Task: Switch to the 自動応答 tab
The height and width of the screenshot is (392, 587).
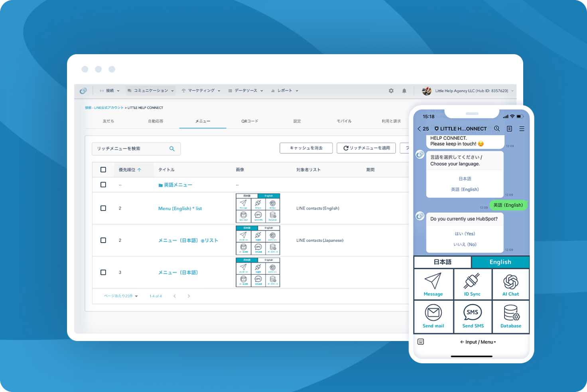Action: (156, 121)
